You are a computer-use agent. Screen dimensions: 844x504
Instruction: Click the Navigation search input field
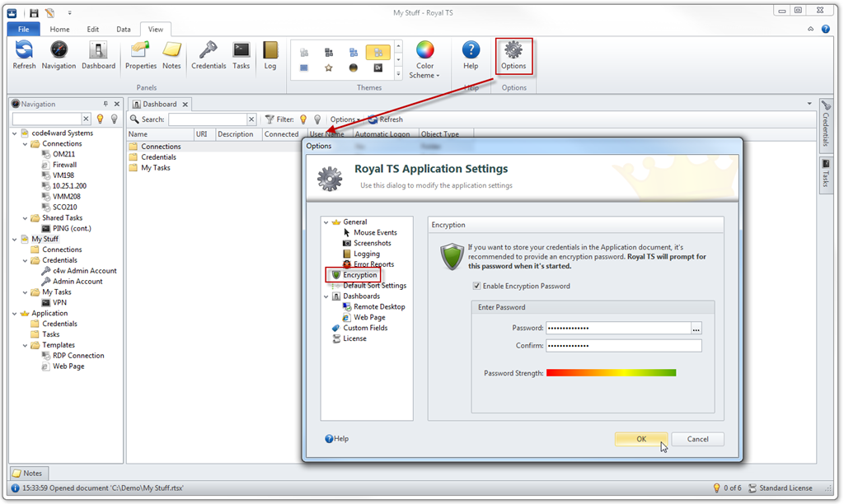[x=47, y=119]
